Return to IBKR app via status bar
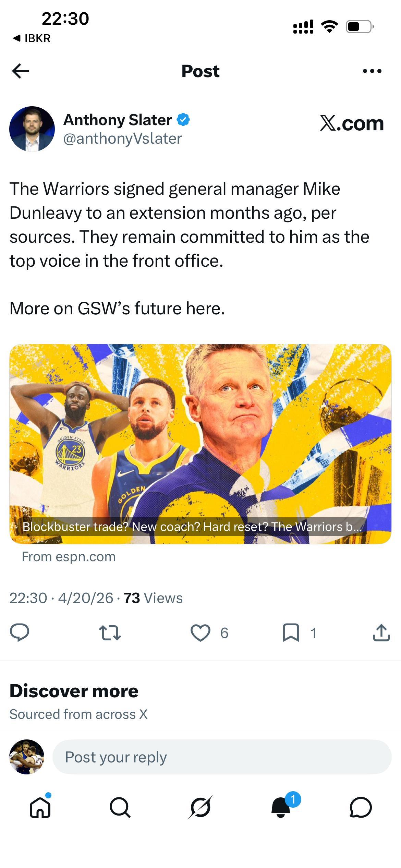 (x=32, y=38)
